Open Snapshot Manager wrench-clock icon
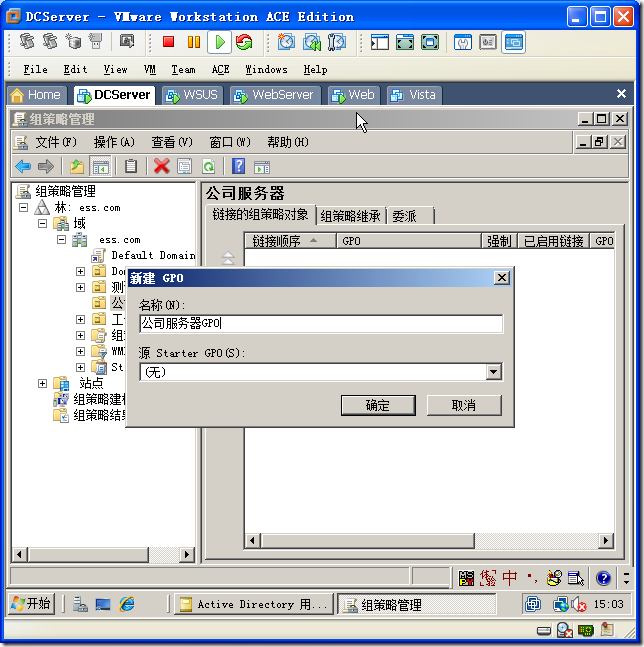 337,42
